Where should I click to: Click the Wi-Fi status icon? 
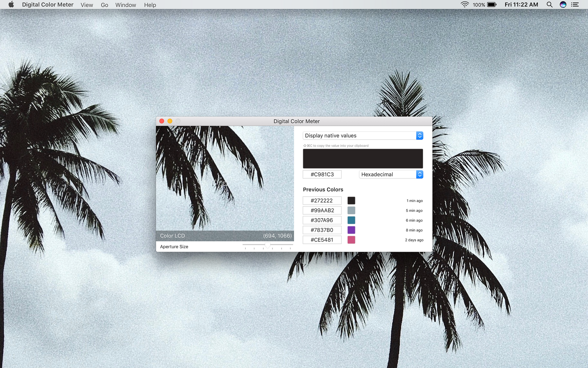tap(465, 4)
